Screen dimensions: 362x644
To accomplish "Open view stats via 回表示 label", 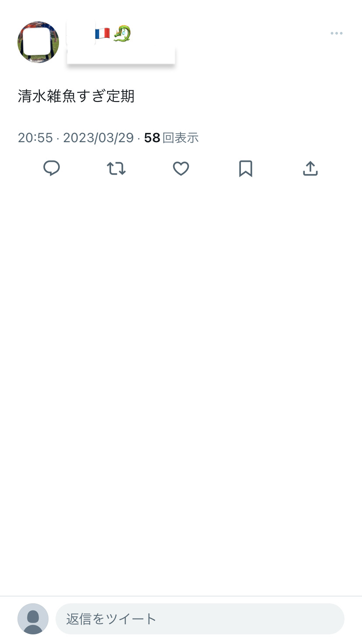I will (x=181, y=138).
